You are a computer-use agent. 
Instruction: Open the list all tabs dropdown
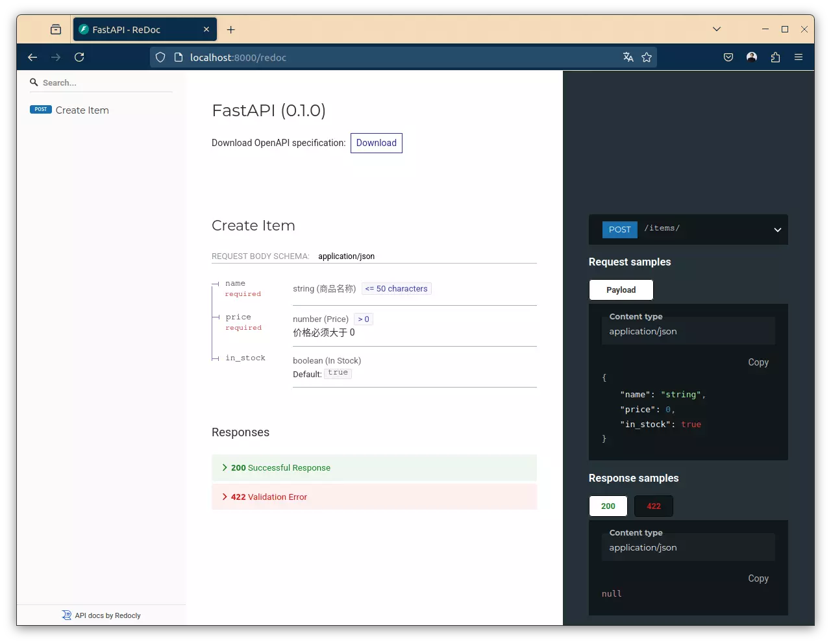[x=717, y=29]
